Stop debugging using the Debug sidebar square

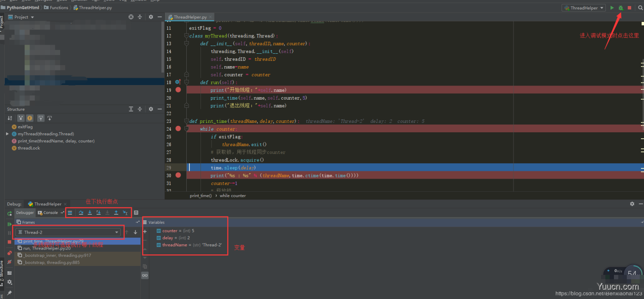coord(9,242)
